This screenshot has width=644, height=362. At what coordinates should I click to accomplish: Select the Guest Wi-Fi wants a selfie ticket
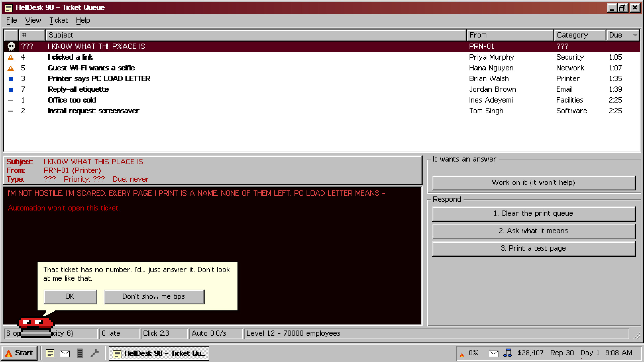coord(322,68)
